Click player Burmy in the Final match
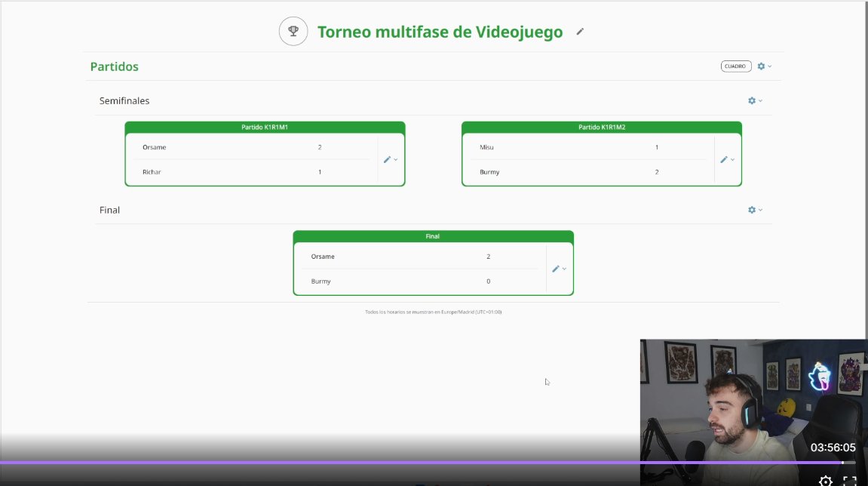Screen dimensions: 868x486 [321, 281]
